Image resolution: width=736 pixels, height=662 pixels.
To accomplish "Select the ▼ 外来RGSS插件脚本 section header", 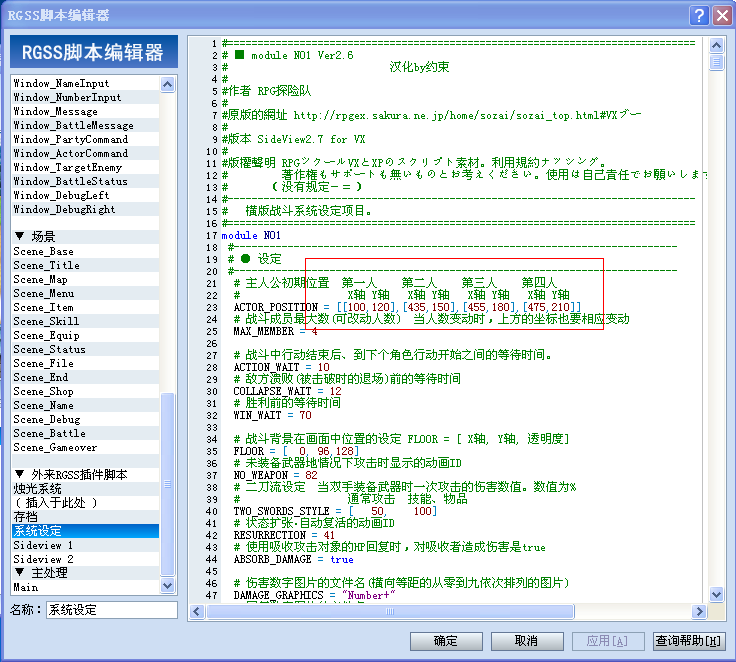I will pos(85,475).
